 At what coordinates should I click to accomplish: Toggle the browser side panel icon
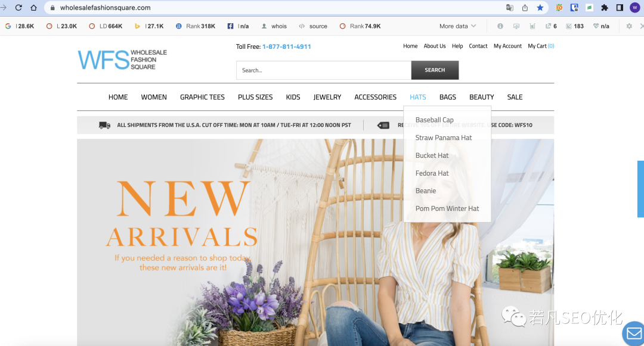(620, 7)
